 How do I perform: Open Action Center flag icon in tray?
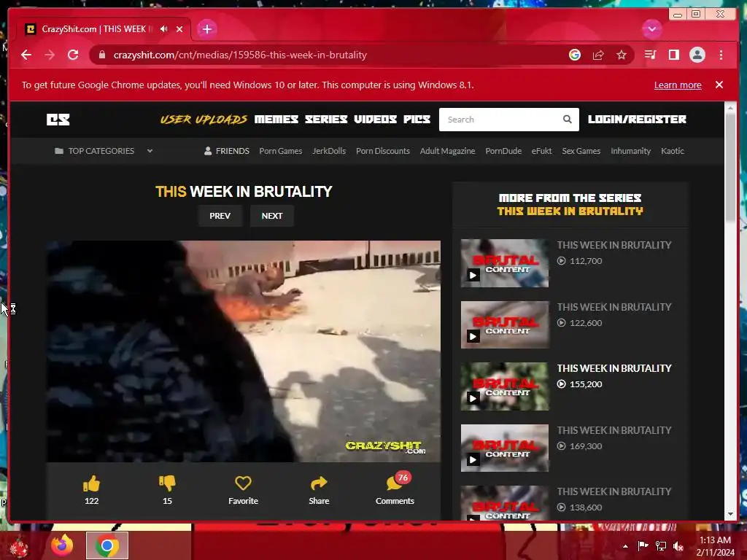pyautogui.click(x=643, y=545)
